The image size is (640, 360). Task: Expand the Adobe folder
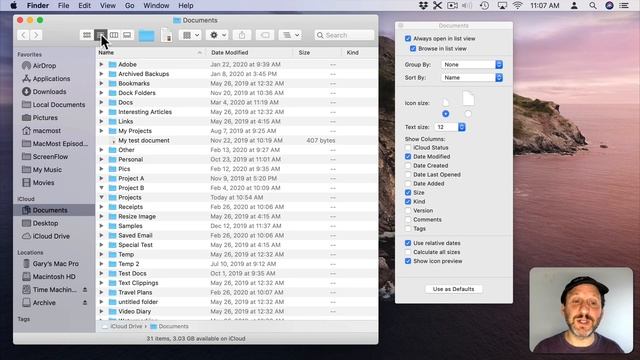click(x=101, y=64)
